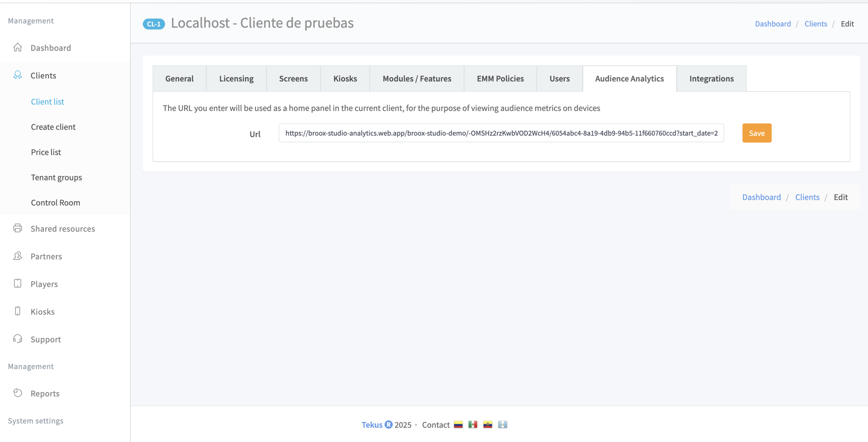The image size is (868, 442).
Task: Select the Mexico flag in footer
Action: pyautogui.click(x=473, y=424)
